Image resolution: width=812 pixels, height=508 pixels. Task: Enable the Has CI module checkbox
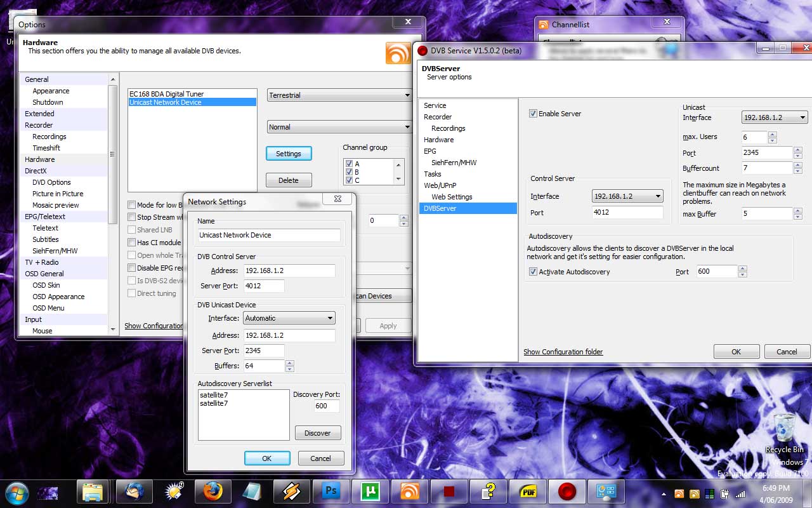pyautogui.click(x=132, y=243)
